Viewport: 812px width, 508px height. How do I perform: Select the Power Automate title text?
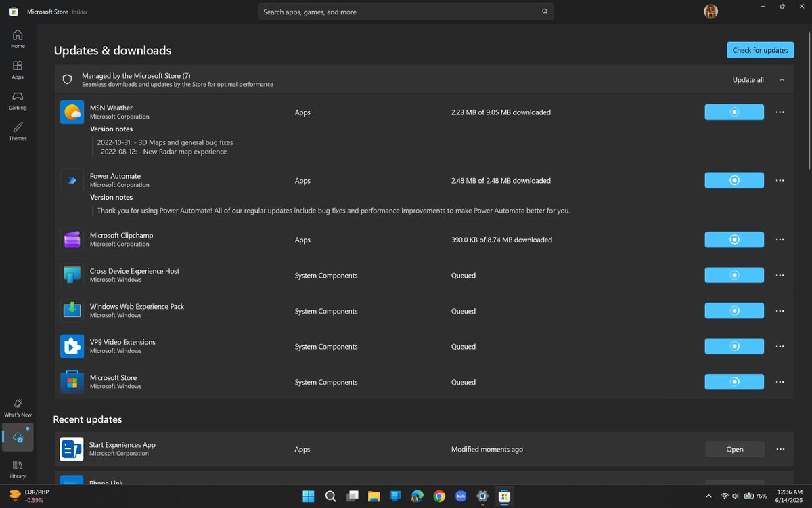point(115,176)
